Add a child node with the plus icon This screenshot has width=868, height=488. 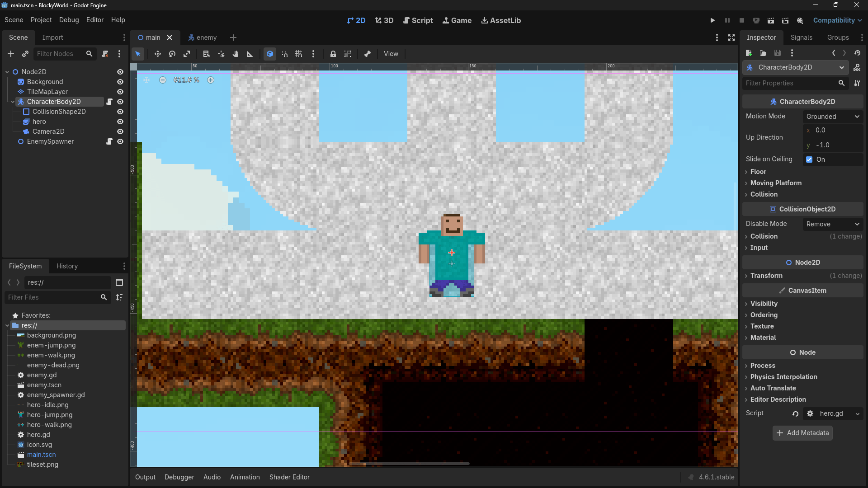coord(10,54)
